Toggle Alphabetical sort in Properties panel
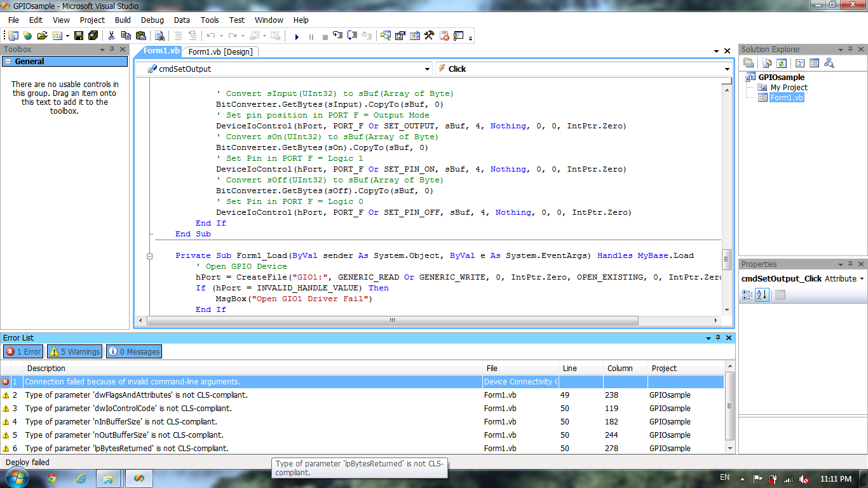868x488 pixels. 762,295
